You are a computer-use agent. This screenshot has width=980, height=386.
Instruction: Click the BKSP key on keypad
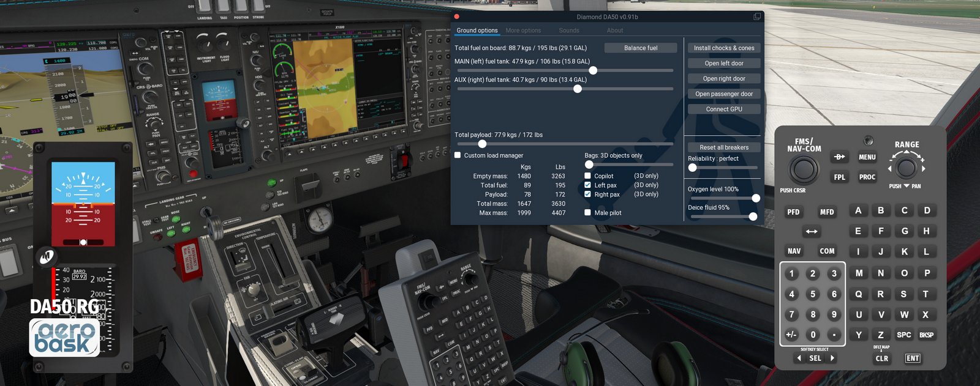[926, 335]
